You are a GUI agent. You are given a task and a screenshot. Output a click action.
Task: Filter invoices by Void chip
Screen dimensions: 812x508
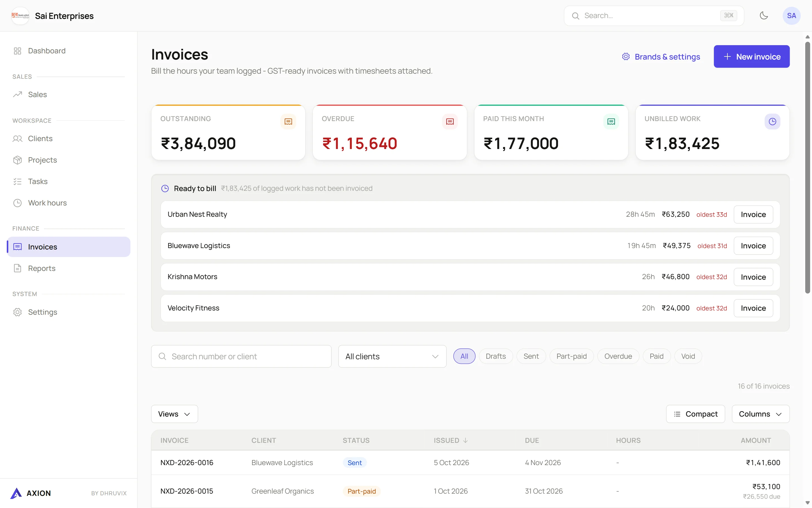(688, 356)
